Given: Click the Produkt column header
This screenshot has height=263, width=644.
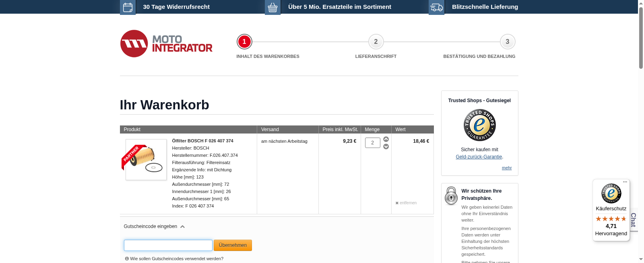Looking at the screenshot, I should point(188,129).
